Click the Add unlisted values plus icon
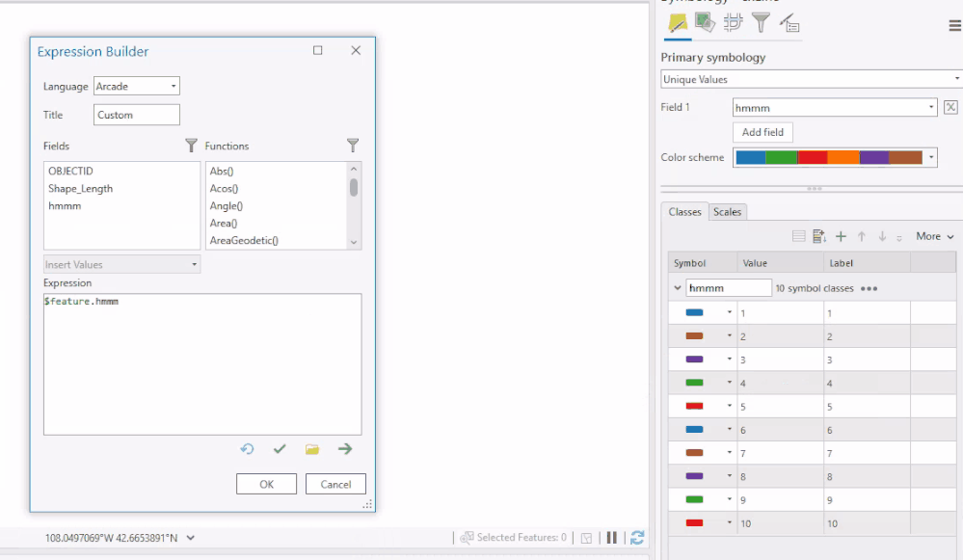 [x=841, y=236]
